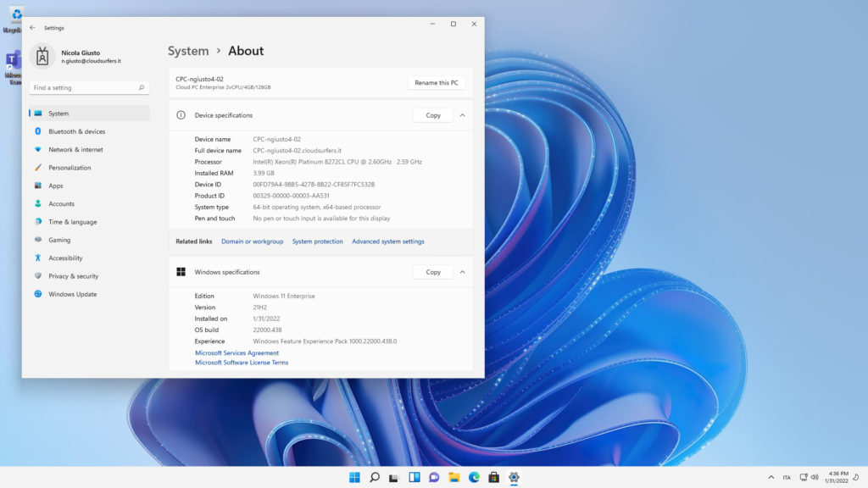Image resolution: width=868 pixels, height=488 pixels.
Task: Click the network icon in system tray
Action: (x=804, y=477)
